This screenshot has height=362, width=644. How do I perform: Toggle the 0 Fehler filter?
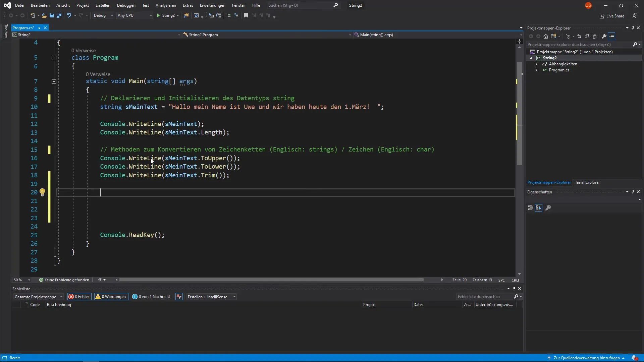(x=79, y=297)
